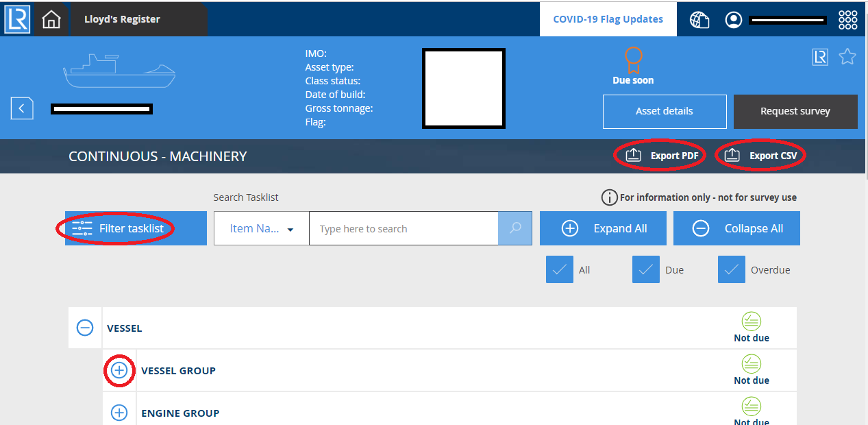
Task: Open the Item Name search dropdown
Action: pyautogui.click(x=262, y=228)
